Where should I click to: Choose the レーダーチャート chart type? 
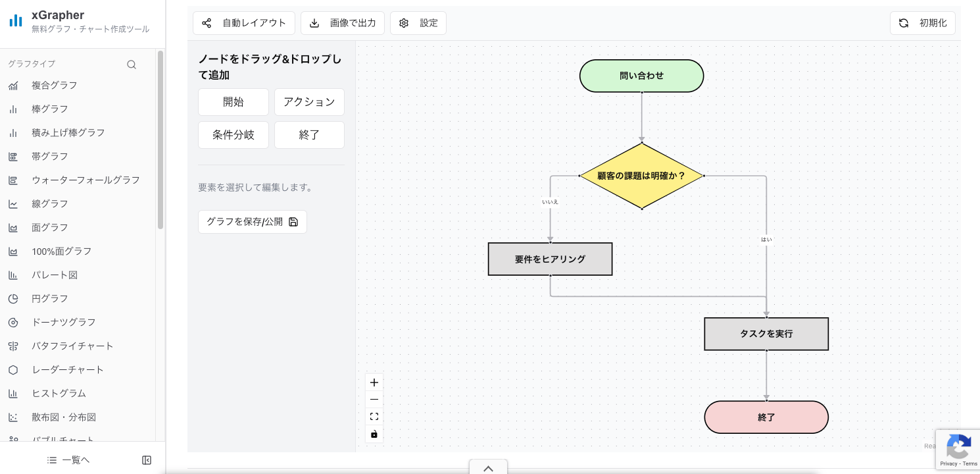click(68, 369)
